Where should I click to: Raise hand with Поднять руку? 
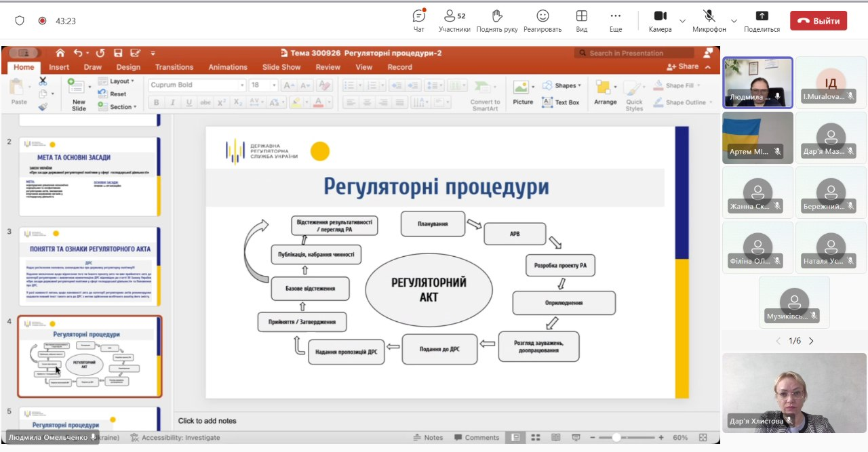497,20
